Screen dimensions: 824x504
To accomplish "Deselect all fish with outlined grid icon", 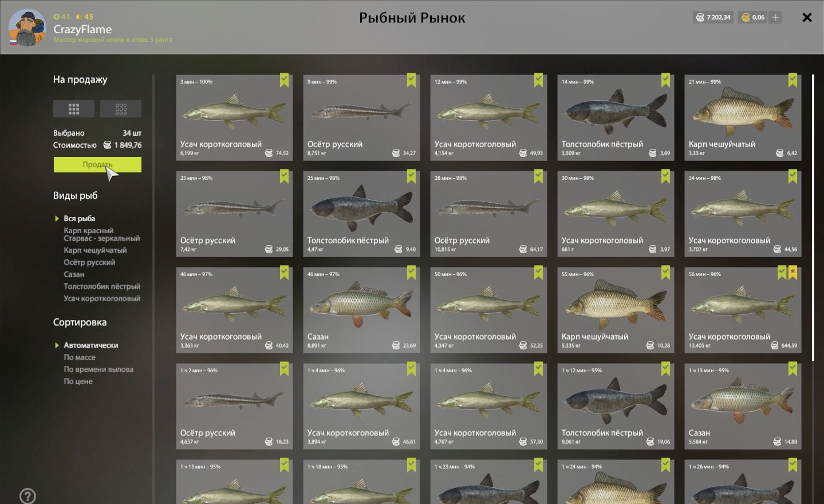I will (121, 109).
